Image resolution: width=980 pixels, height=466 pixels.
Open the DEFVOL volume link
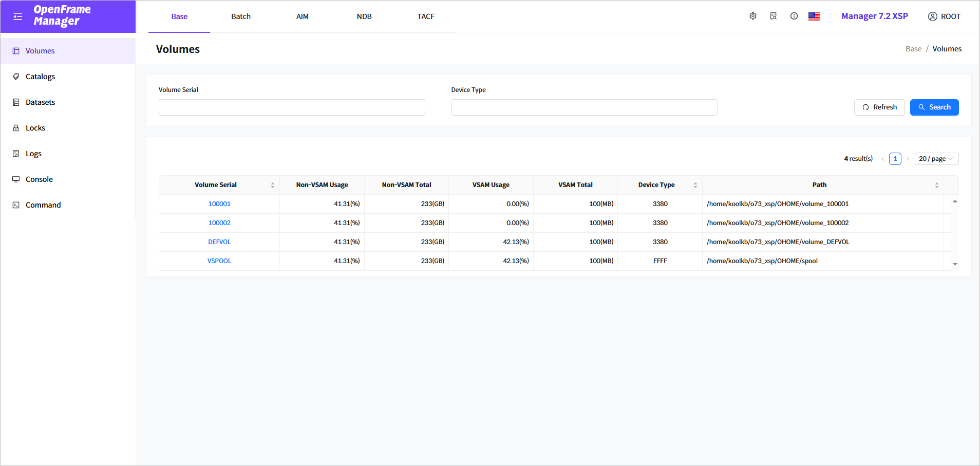219,242
